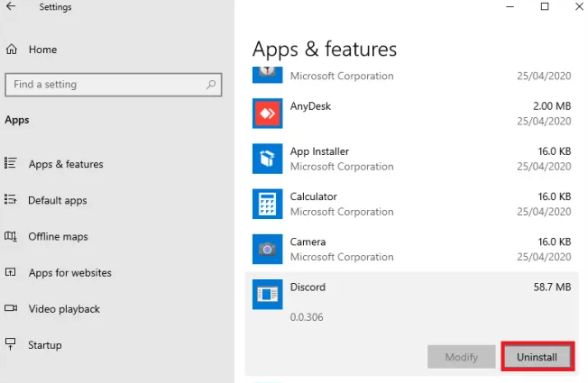588x383 pixels.
Task: Click the Modify button for Discord
Action: click(461, 357)
